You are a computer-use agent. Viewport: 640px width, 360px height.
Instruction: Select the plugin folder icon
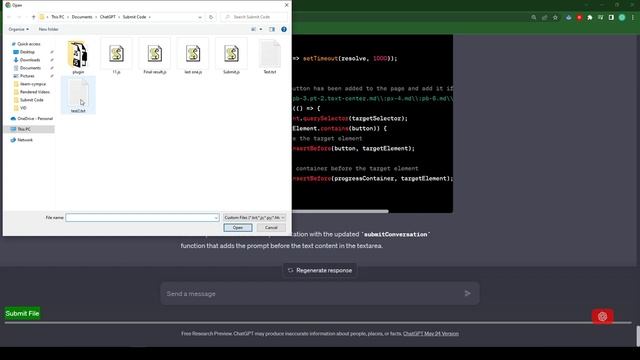(x=78, y=54)
